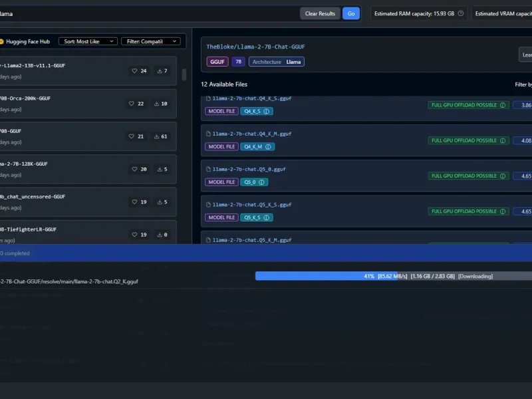
Task: Click the Clear Results button
Action: 320,13
